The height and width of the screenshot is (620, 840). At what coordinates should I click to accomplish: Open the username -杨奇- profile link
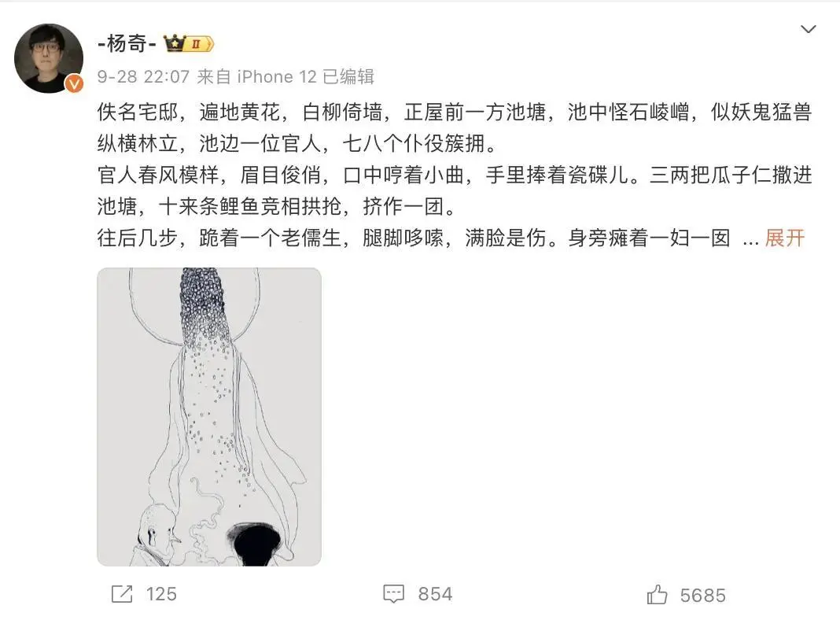tap(127, 43)
